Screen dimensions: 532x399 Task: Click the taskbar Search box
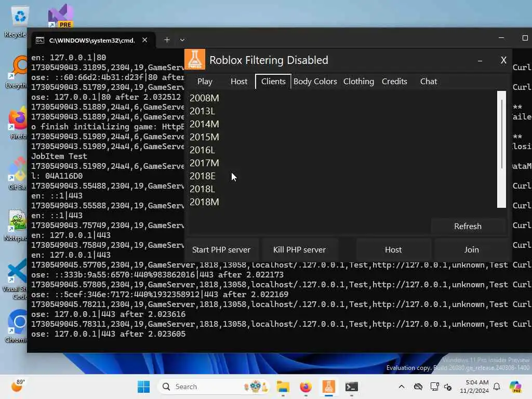(x=214, y=387)
